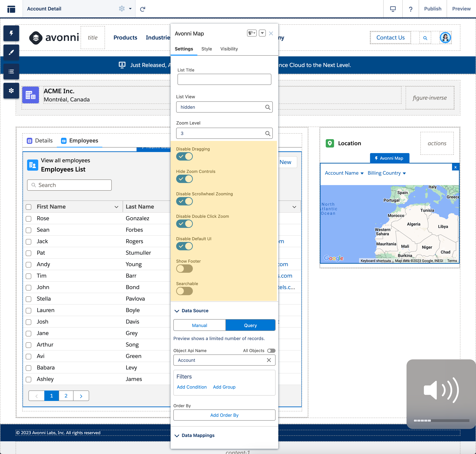Click the question mark help icon

[411, 9]
